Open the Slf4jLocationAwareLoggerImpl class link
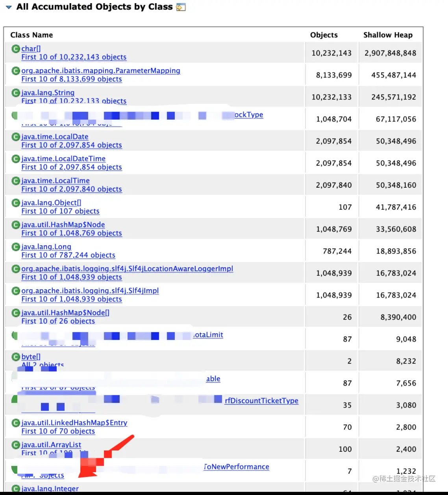Screen dimensions: 448x495 [127, 269]
